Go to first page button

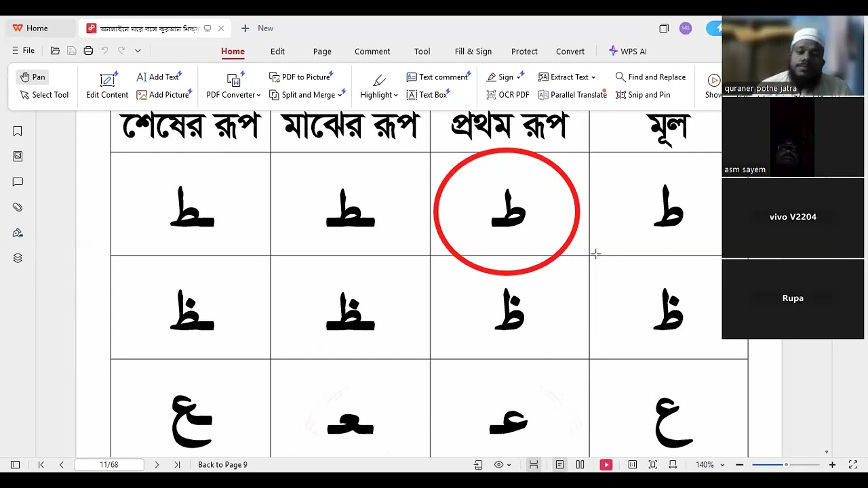41,465
